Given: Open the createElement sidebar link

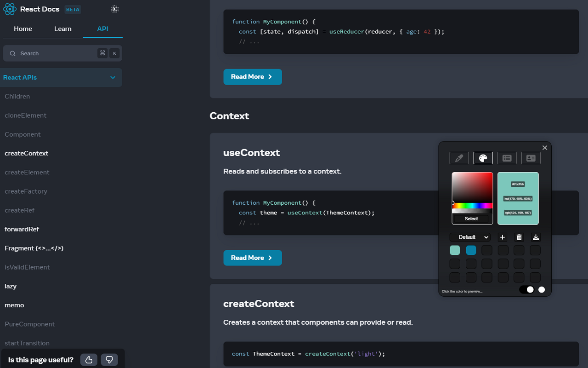Looking at the screenshot, I should tap(27, 172).
